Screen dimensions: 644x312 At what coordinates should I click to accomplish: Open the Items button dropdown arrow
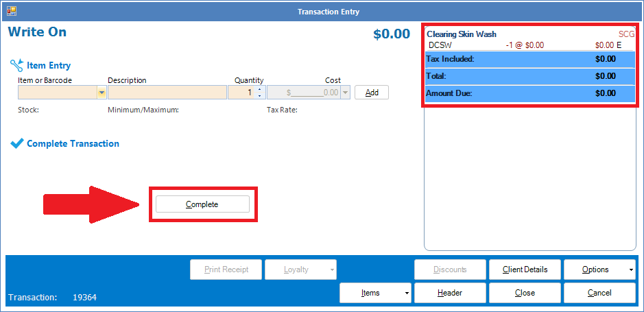pos(407,293)
